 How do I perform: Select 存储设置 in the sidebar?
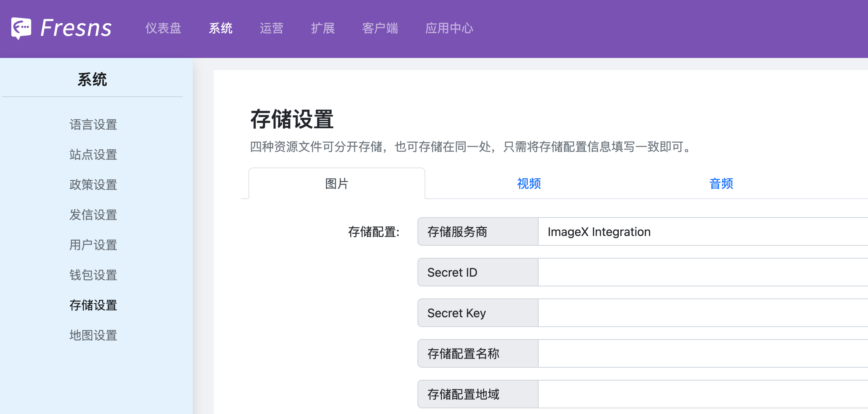93,305
